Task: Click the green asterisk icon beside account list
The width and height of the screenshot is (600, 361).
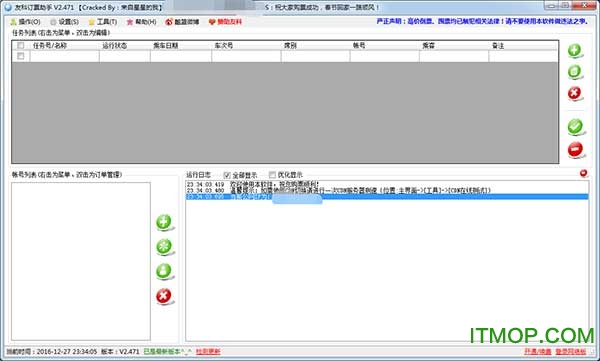Action: (x=164, y=247)
